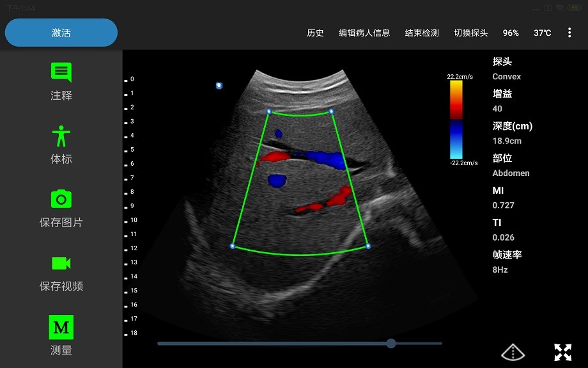Open the annotation (注释) tool icon
Image resolution: width=588 pixels, height=368 pixels.
[x=61, y=72]
